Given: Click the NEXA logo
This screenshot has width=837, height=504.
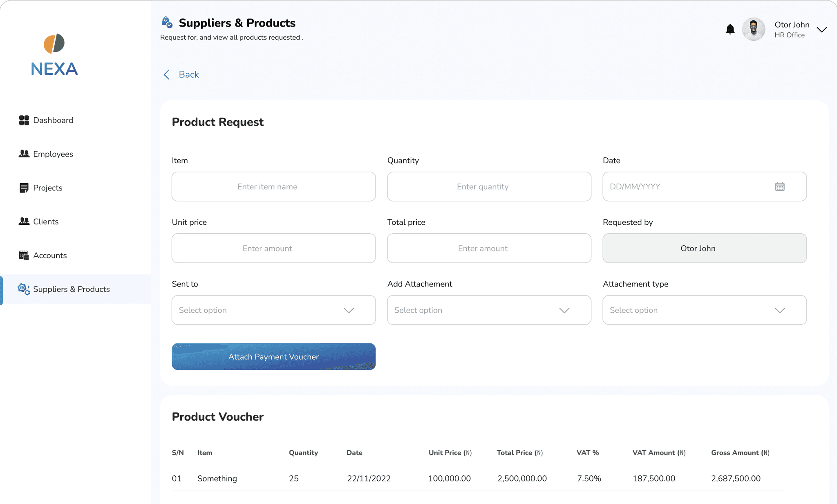Looking at the screenshot, I should (x=54, y=55).
